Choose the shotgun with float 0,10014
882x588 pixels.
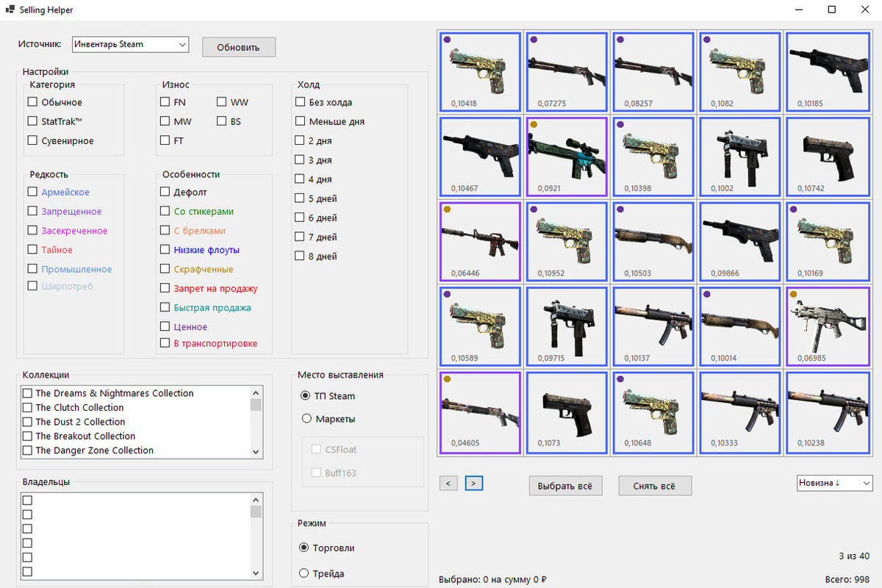coord(740,326)
